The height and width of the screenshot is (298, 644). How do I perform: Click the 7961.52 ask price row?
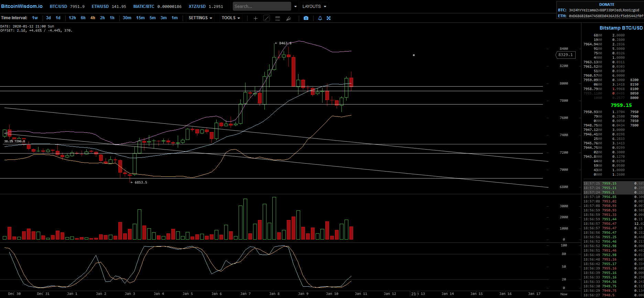604,67
